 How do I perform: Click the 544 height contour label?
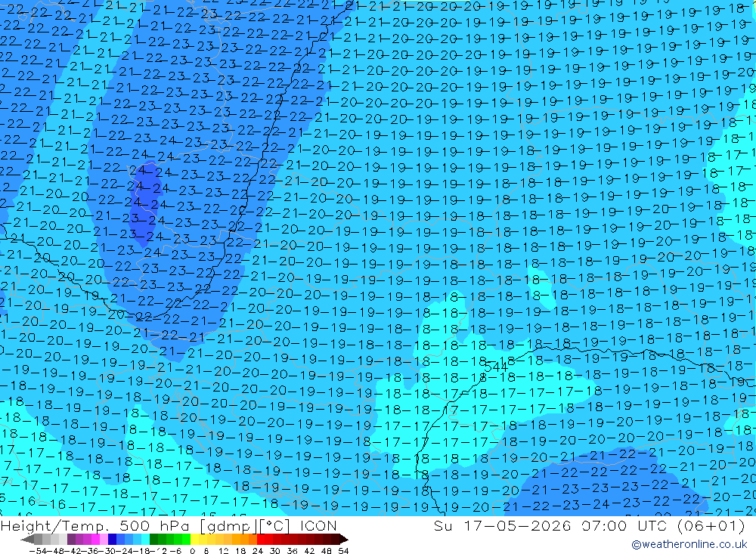pos(496,367)
